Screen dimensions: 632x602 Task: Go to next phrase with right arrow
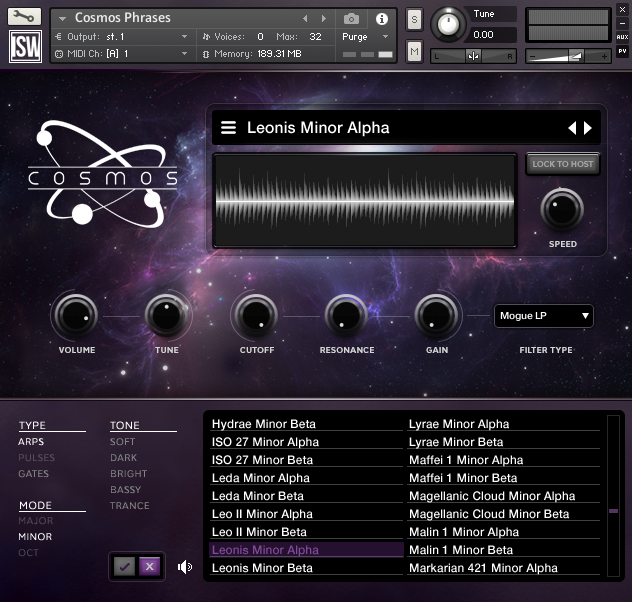point(588,128)
